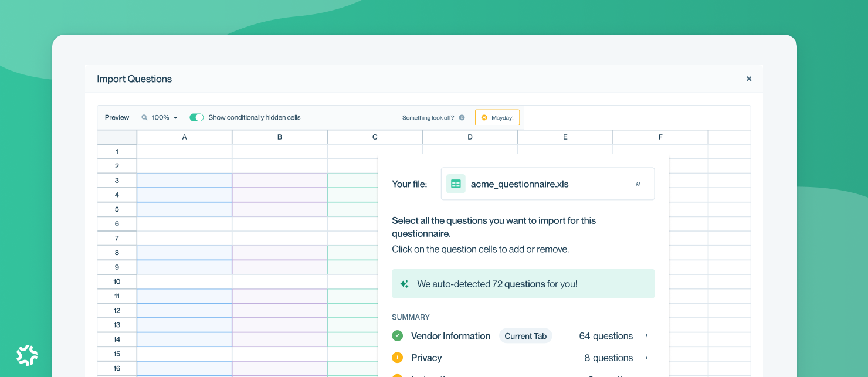Select row 1 header

(117, 151)
